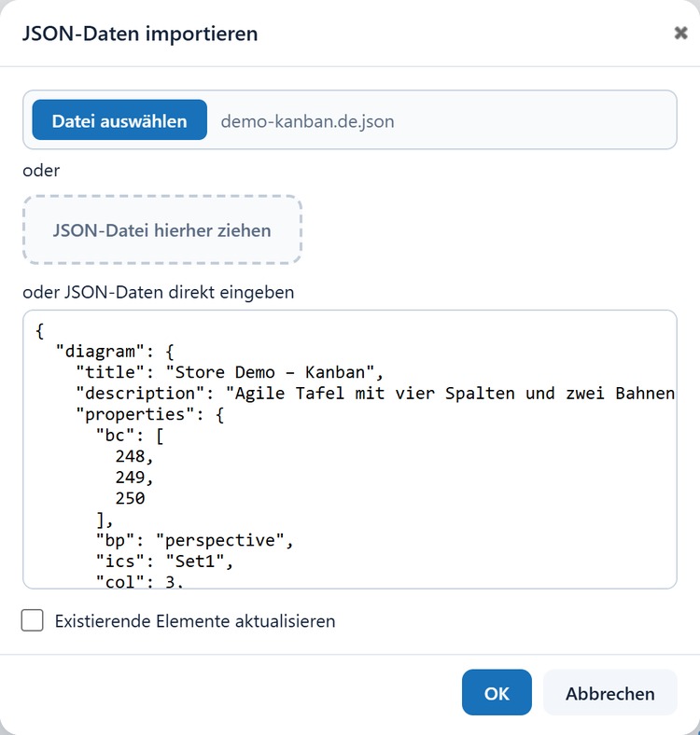Click the Existierende Elemente aktualisieren label text
The height and width of the screenshot is (735, 700).
[195, 621]
